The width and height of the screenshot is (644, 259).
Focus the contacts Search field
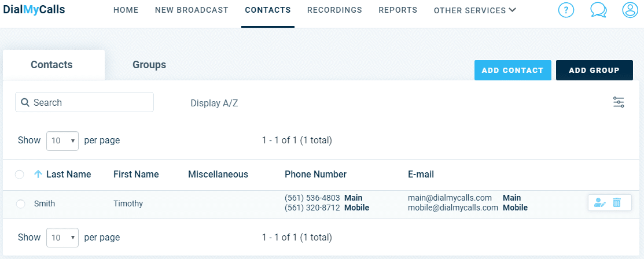pyautogui.click(x=84, y=102)
